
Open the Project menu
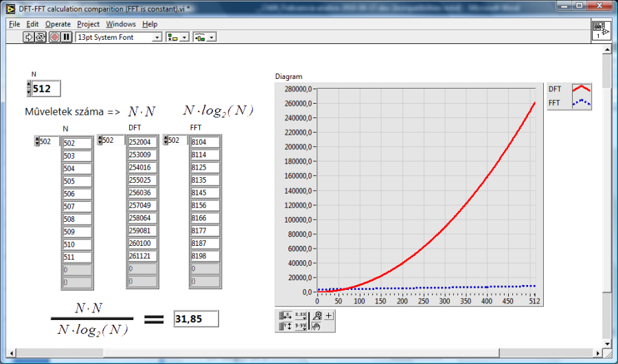point(89,24)
